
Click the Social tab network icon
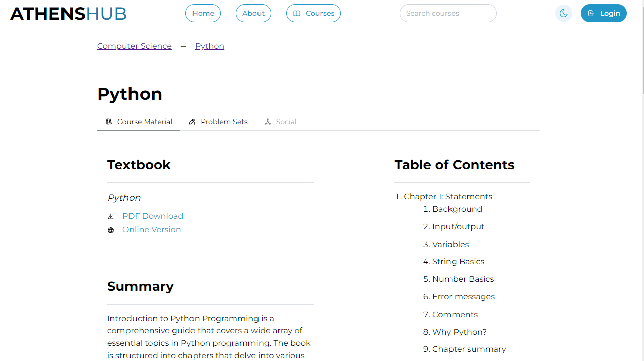268,122
